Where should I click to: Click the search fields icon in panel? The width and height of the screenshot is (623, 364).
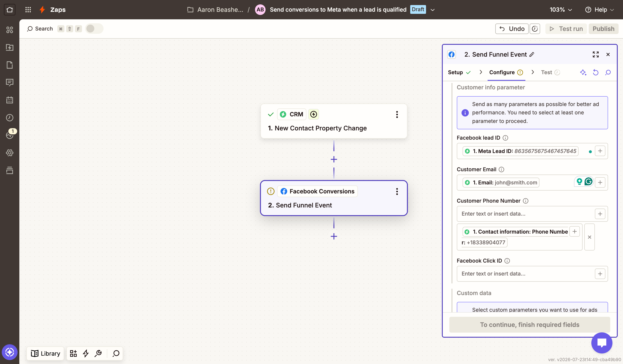coord(608,72)
